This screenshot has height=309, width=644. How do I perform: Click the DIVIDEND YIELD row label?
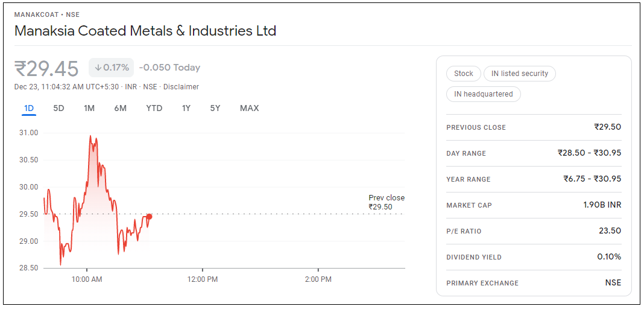tap(474, 257)
